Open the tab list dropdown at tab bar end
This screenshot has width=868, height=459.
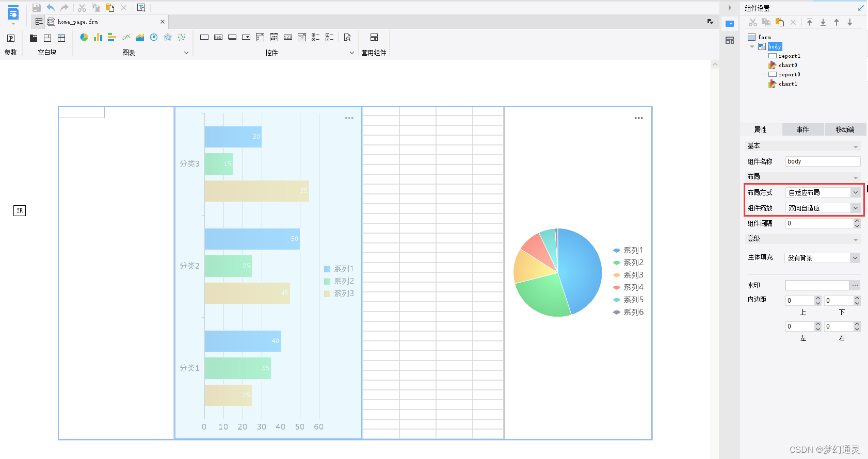click(x=711, y=22)
